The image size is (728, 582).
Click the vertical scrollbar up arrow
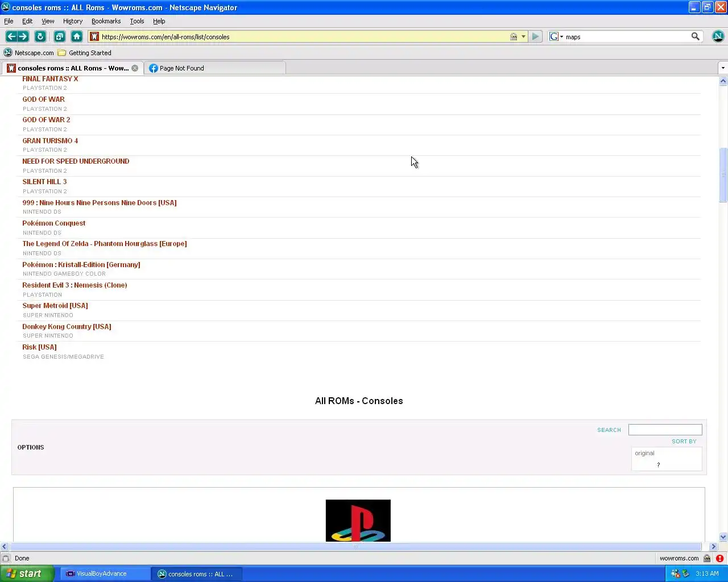coord(723,81)
